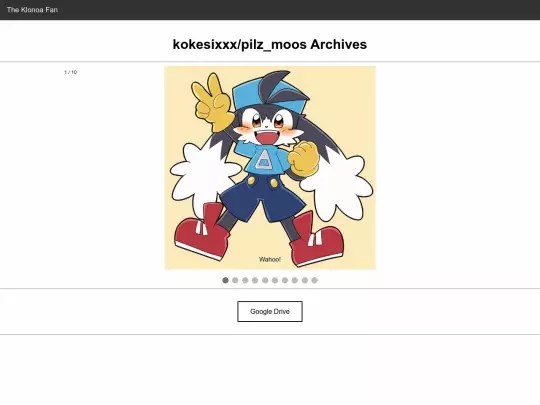This screenshot has height=405, width=540.
Task: Show slide six using sixth dot
Action: [275, 280]
